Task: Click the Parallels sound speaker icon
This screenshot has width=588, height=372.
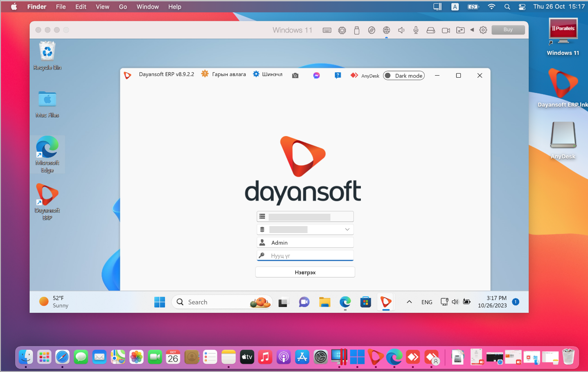Action: pos(401,30)
